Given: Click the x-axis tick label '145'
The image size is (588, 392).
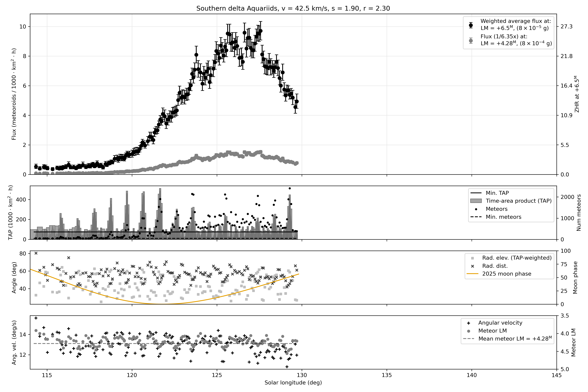Looking at the screenshot, I should 557,375.
